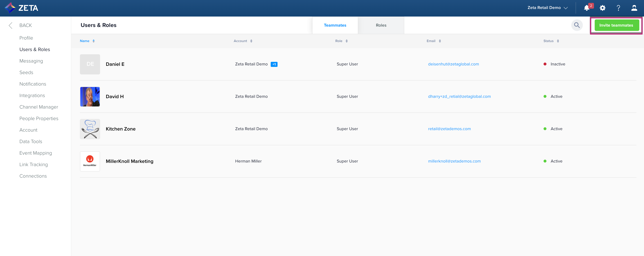Open the settings gear icon
The image size is (644, 256).
602,8
